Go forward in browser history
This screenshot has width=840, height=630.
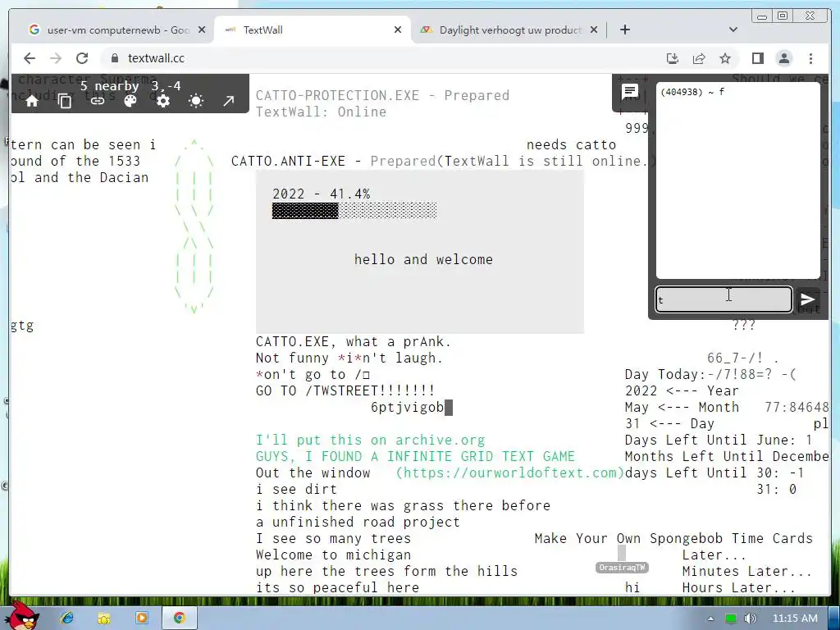56,58
